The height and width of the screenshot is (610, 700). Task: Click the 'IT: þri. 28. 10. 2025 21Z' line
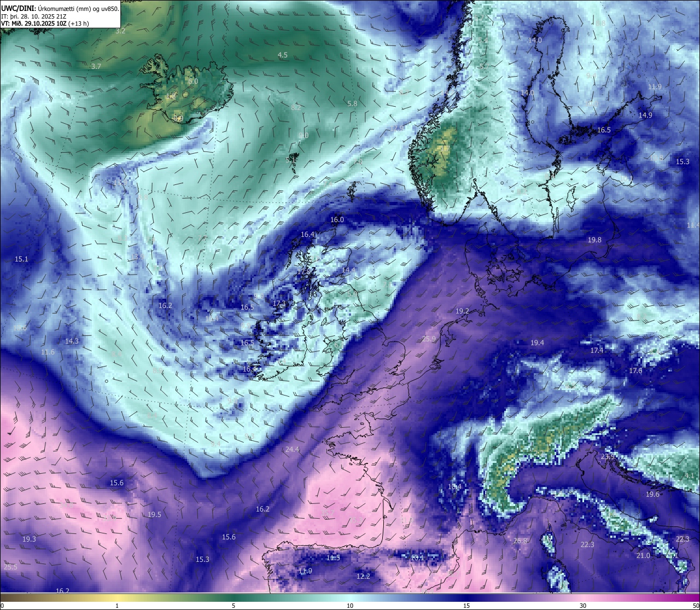(x=33, y=16)
